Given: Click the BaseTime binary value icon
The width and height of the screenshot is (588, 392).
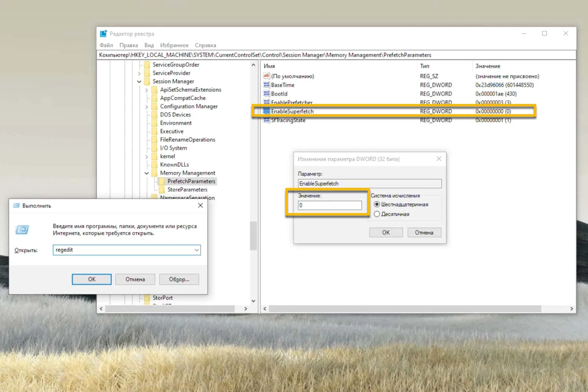Looking at the screenshot, I should (267, 85).
